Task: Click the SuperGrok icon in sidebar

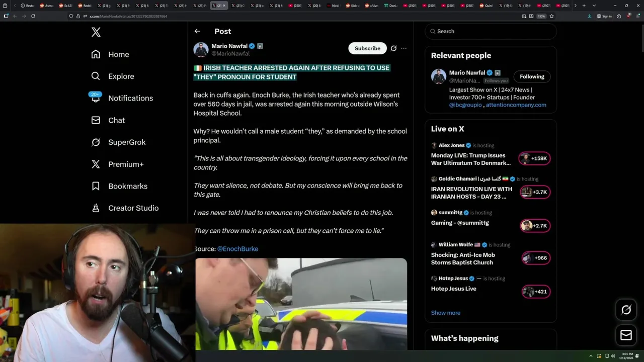Action: [96, 142]
